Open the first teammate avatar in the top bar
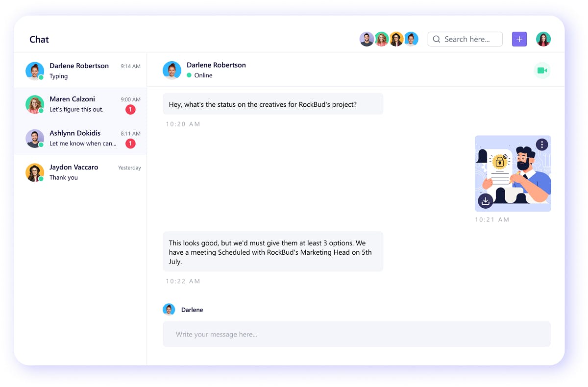The width and height of the screenshot is (588, 387). pos(367,39)
